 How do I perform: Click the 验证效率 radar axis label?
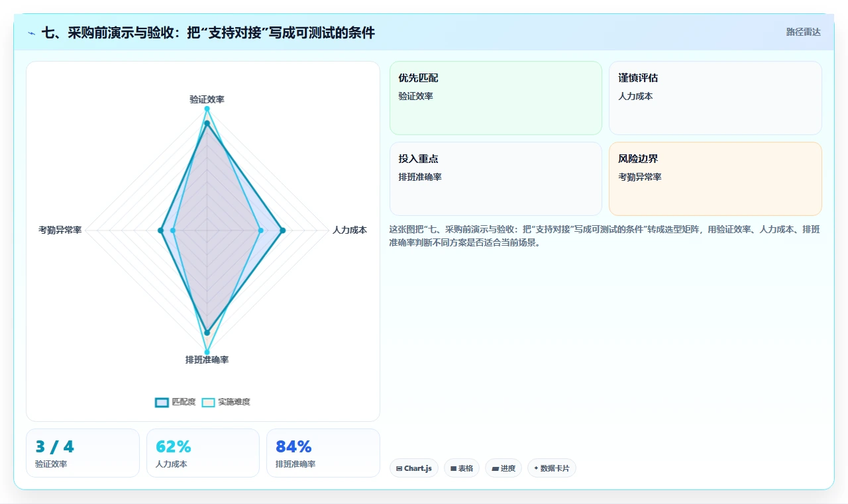pos(207,99)
